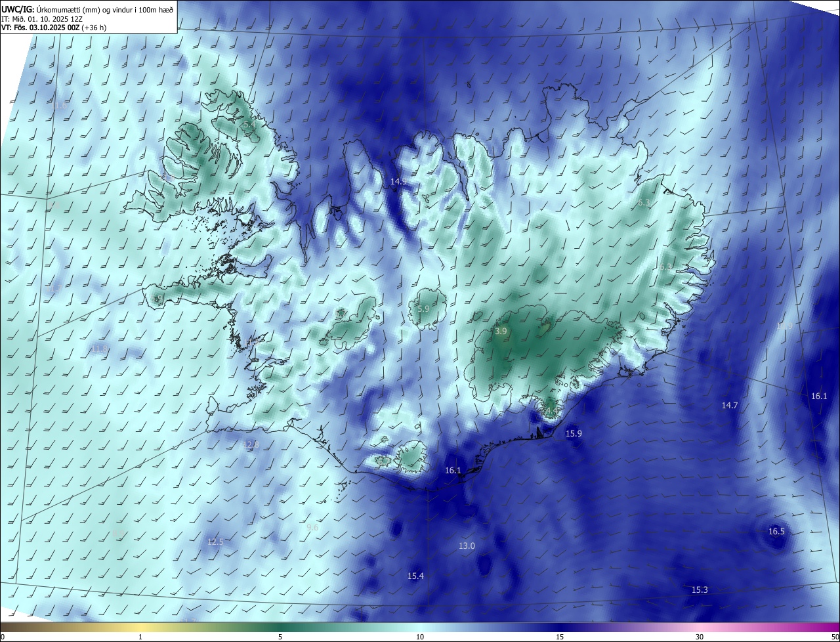Click the 10 tick label on color scale
Viewport: 840px width, 642px height.
420,637
